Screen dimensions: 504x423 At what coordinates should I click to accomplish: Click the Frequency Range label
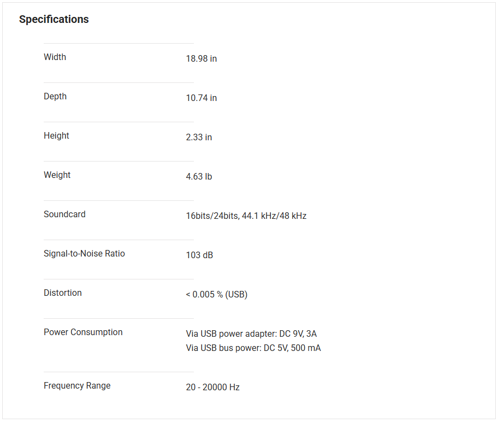77,385
